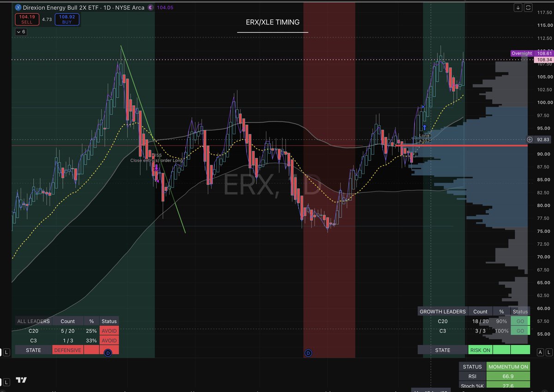
Task: Click the 115.00 price scale label
Action: pos(545,25)
